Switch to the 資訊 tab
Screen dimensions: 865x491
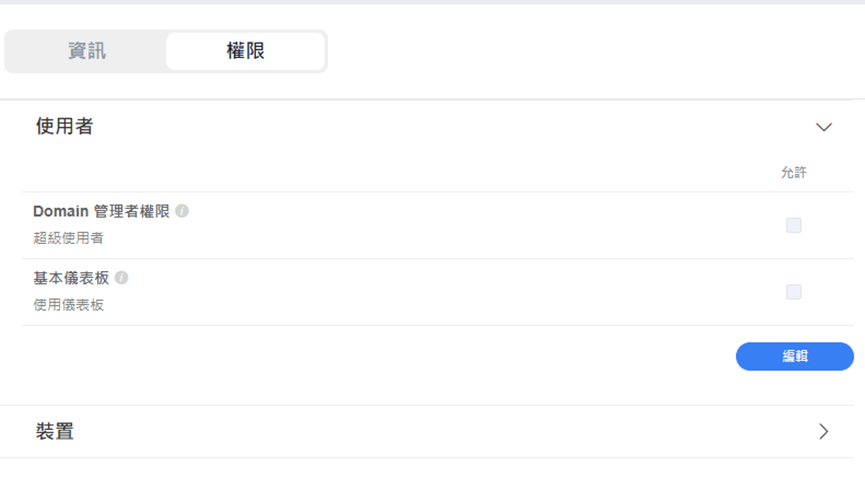[x=87, y=51]
